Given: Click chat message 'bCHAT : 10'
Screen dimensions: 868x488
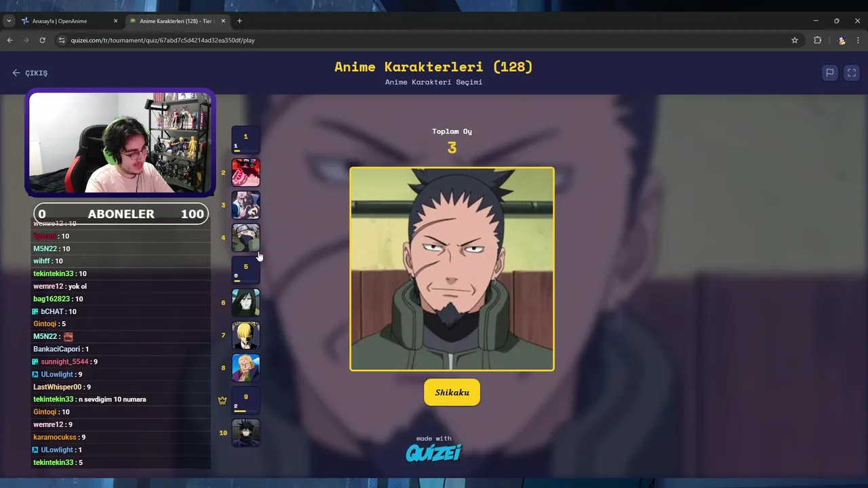Looking at the screenshot, I should (x=54, y=312).
